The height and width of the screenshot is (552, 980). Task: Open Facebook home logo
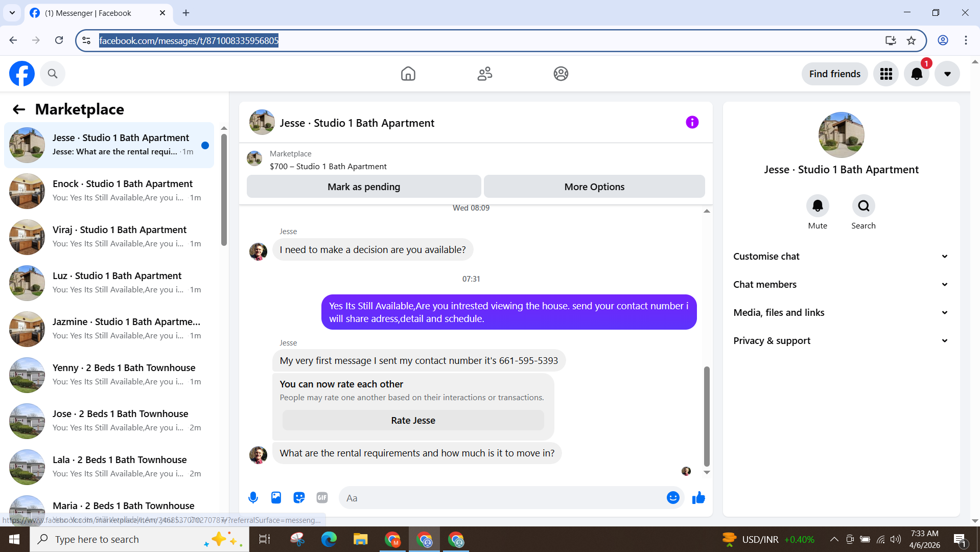[22, 74]
